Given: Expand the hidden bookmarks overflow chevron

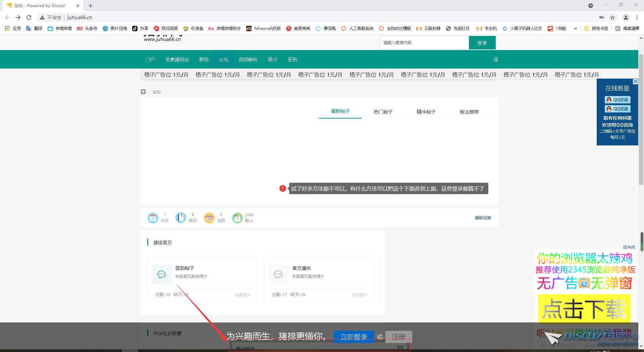Looking at the screenshot, I should (576, 29).
